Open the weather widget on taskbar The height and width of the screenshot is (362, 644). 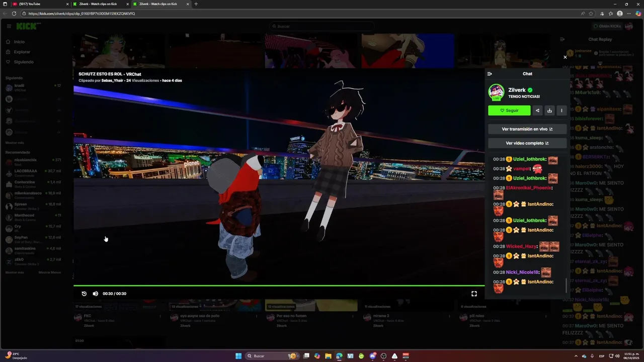point(16,356)
